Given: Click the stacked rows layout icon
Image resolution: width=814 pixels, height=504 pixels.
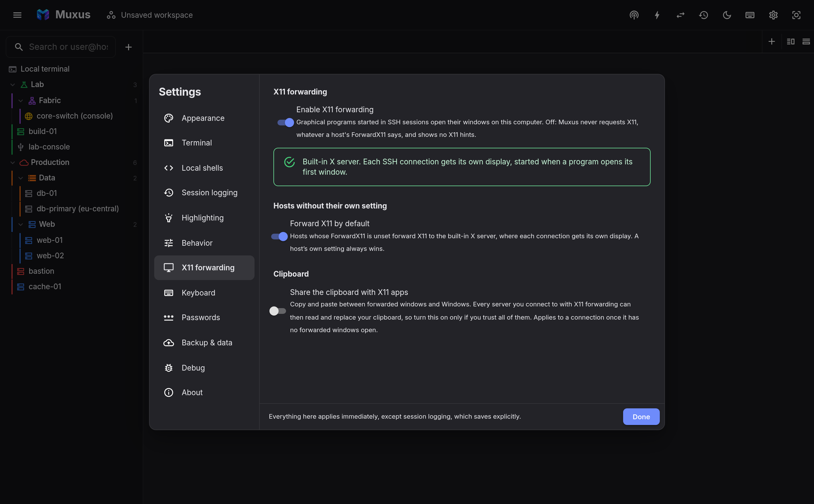Looking at the screenshot, I should (806, 41).
